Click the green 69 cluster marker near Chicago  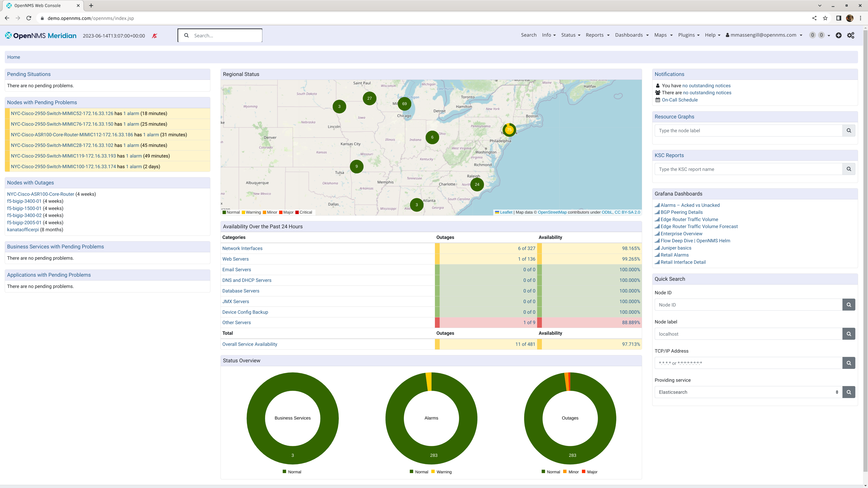click(x=404, y=104)
